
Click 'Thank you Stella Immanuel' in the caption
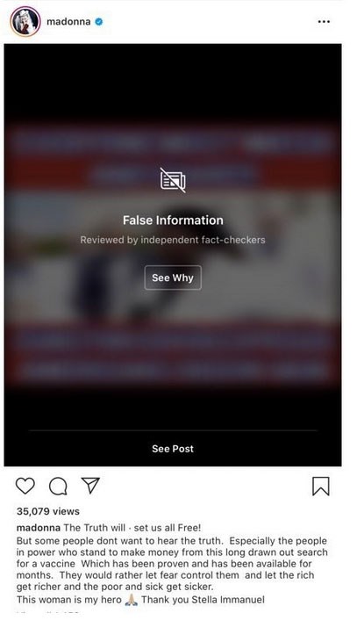(203, 600)
